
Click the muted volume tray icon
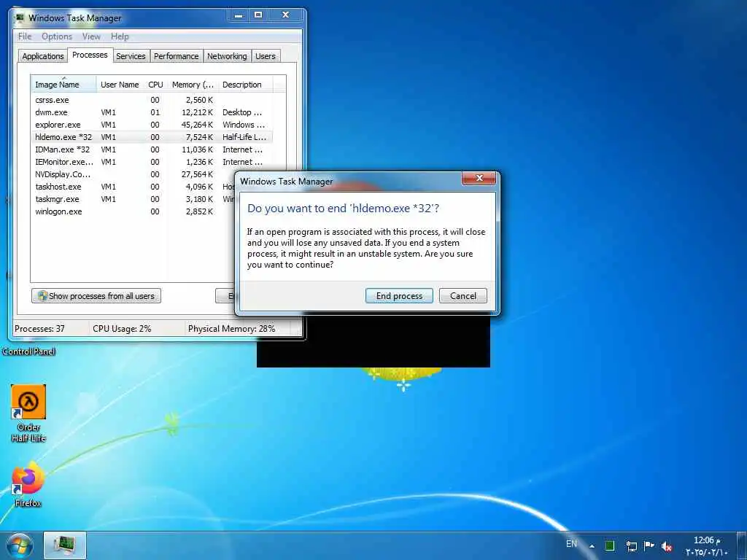click(x=667, y=546)
